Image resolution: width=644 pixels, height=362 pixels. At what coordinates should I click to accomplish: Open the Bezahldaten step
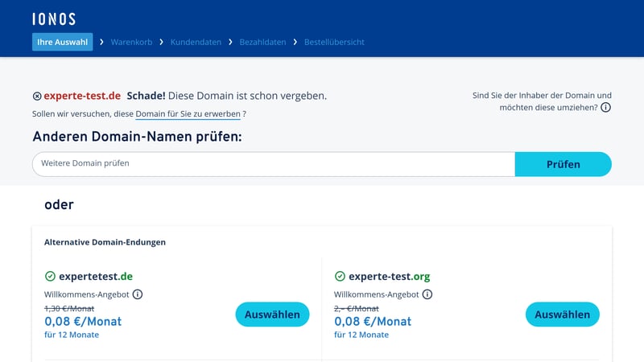point(262,42)
